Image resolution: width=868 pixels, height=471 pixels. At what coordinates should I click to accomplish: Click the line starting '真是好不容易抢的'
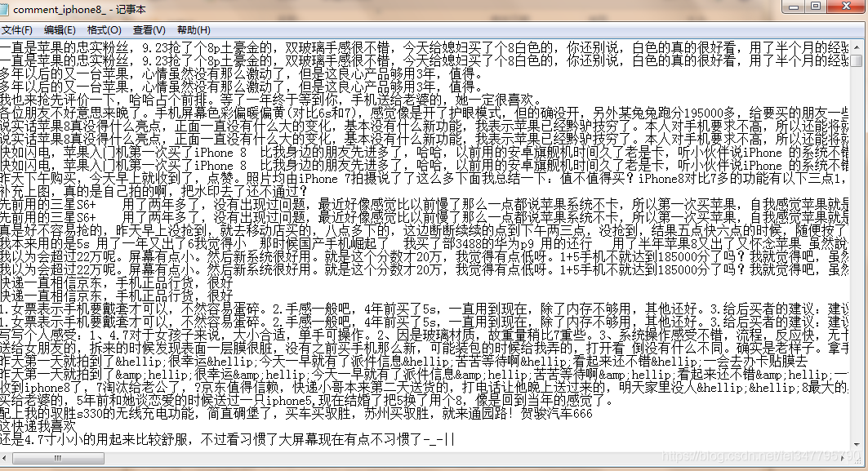coord(425,230)
